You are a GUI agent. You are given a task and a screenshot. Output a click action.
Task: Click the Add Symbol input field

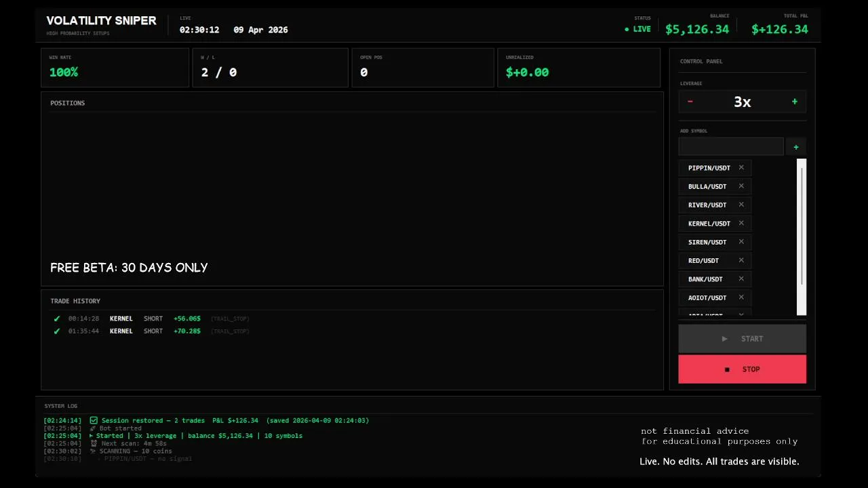tap(731, 146)
